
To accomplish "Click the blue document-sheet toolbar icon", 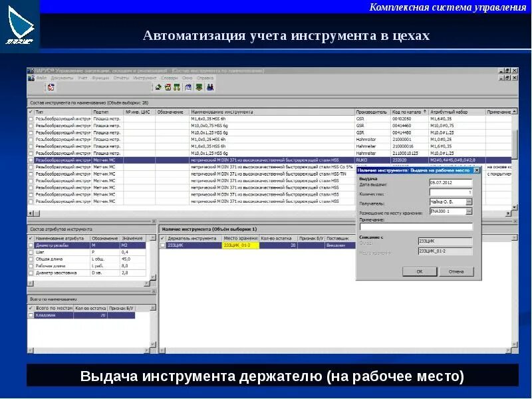I will [x=188, y=88].
